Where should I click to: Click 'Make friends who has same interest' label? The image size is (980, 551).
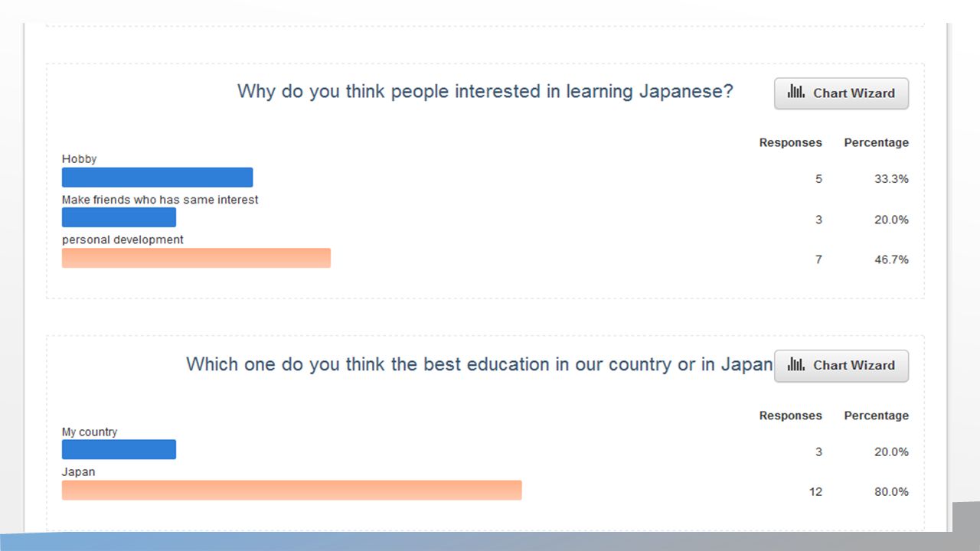(x=160, y=200)
